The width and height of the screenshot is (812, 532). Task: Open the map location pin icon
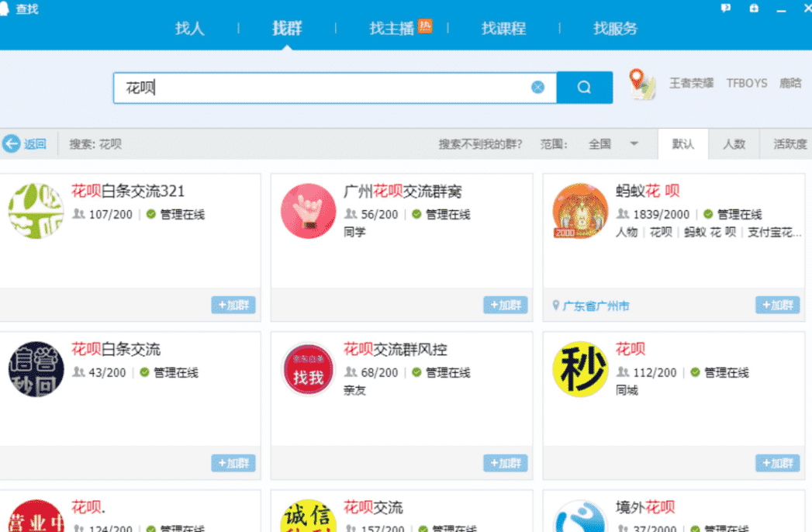tap(642, 85)
